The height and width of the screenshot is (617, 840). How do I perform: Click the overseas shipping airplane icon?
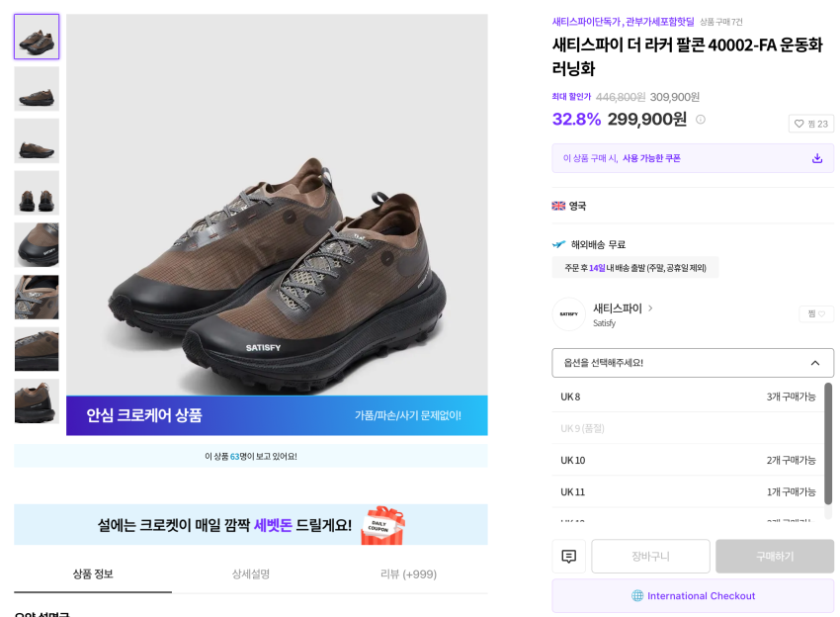click(559, 244)
